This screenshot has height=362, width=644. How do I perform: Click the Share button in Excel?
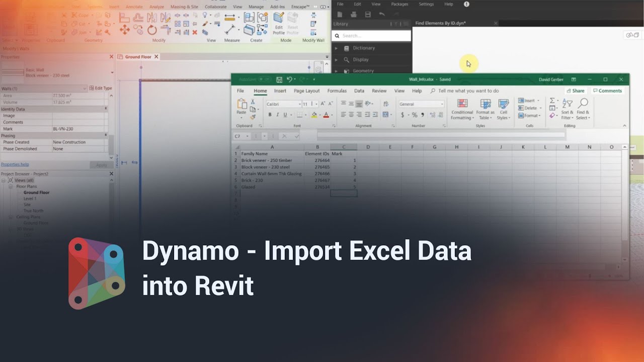tap(575, 91)
